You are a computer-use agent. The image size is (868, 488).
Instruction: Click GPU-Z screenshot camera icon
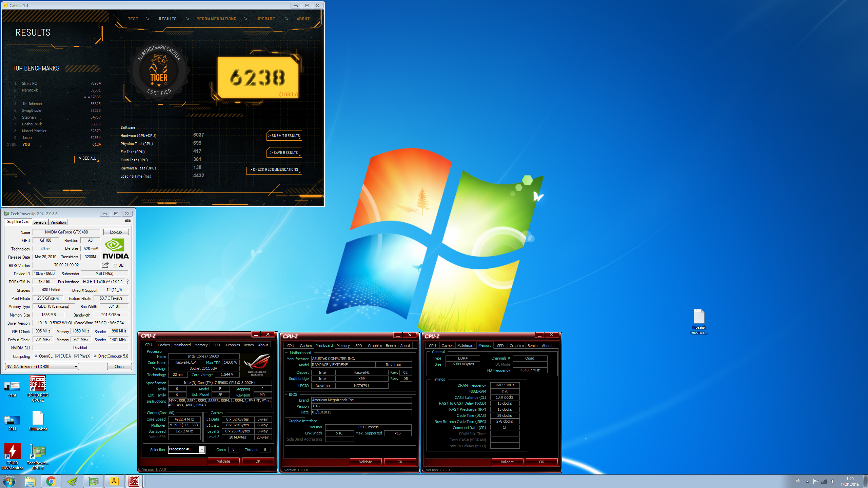(x=127, y=221)
